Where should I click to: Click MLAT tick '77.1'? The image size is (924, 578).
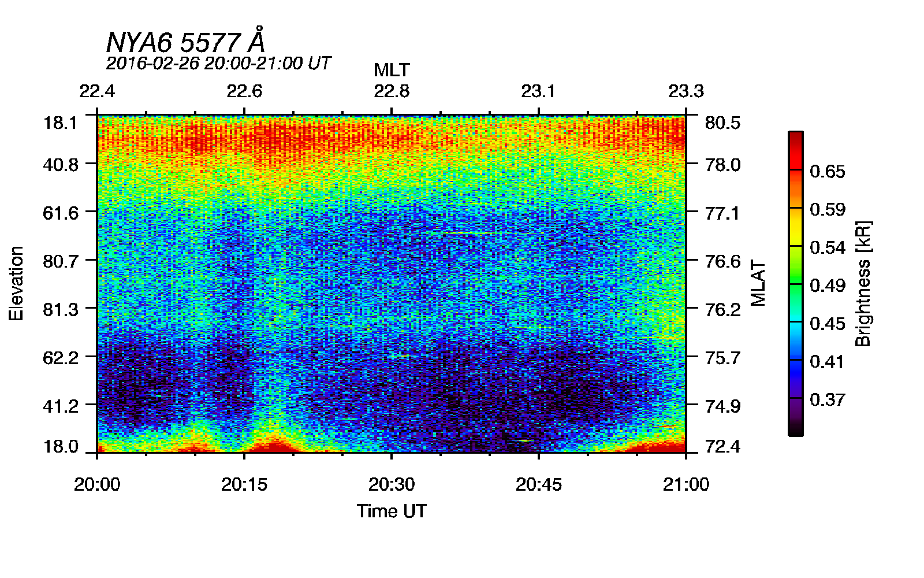722,213
